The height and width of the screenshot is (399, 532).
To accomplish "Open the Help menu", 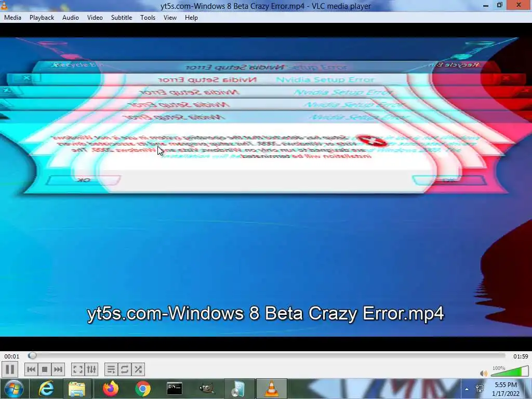I will click(191, 18).
